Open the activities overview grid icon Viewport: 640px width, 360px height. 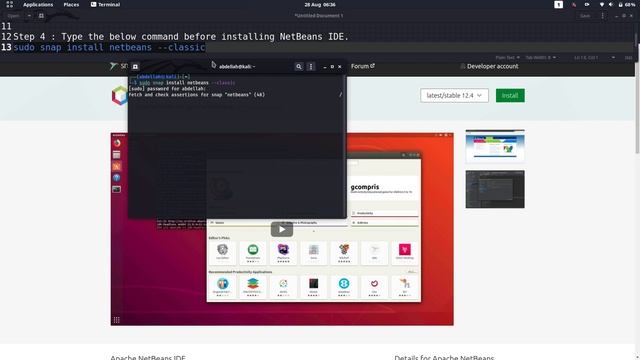click(x=9, y=4)
